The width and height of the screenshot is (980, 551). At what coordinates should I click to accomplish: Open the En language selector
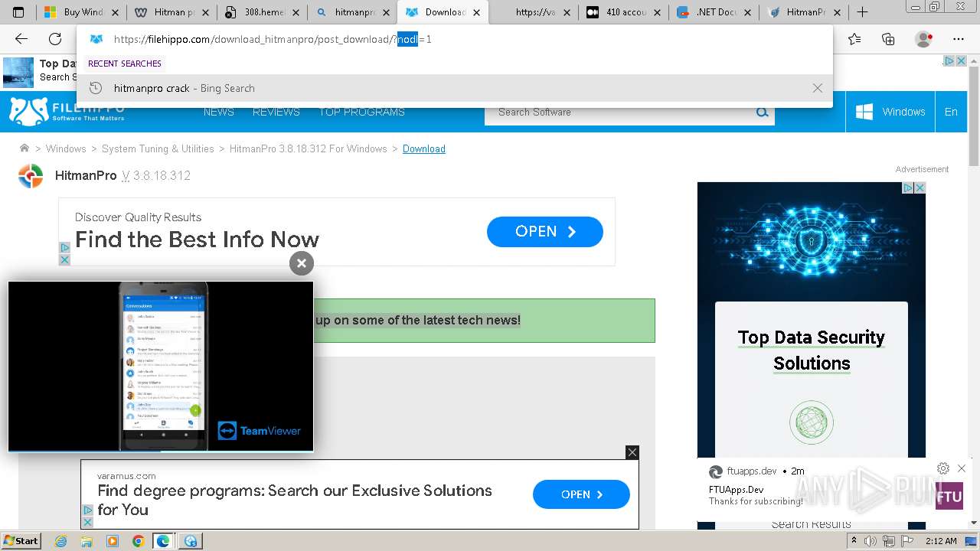(951, 112)
